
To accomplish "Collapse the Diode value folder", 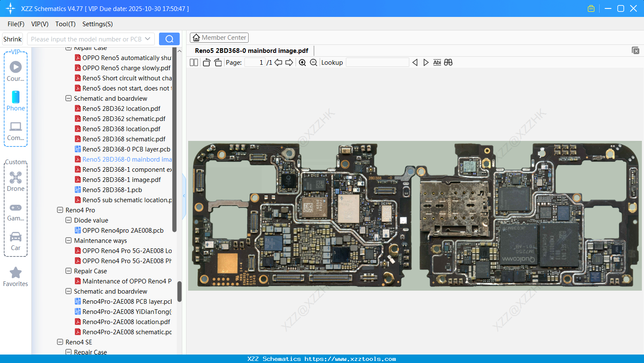I will pos(69,220).
